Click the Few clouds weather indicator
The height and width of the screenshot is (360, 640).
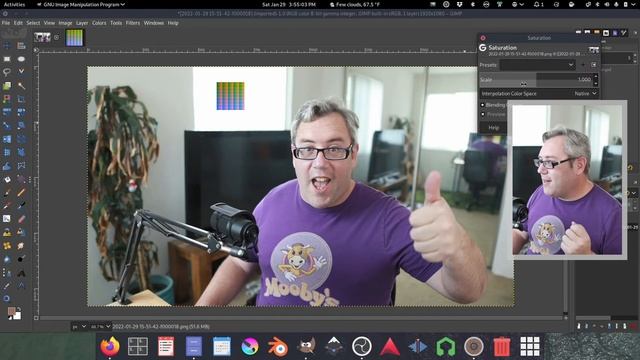pos(355,4)
